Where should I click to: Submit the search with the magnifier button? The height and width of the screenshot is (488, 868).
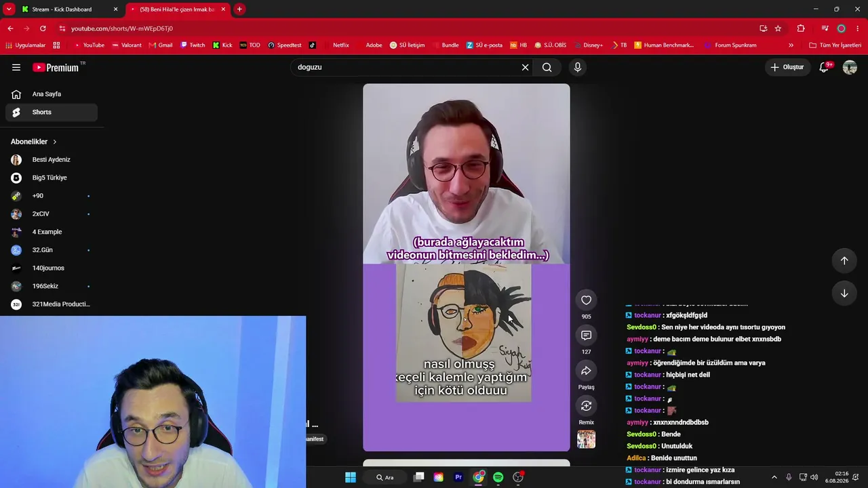point(547,67)
